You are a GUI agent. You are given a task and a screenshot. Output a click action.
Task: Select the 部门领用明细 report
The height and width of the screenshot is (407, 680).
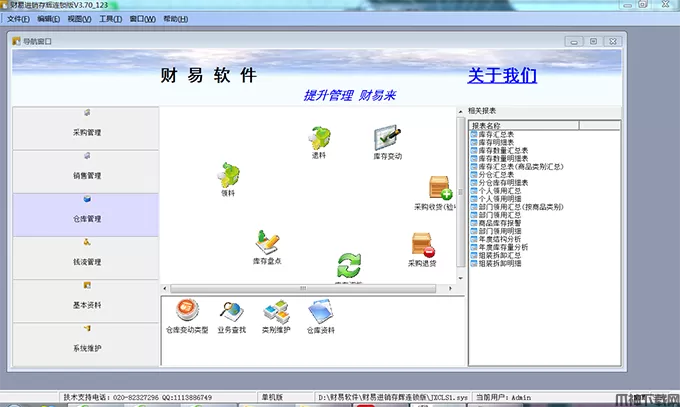click(496, 231)
